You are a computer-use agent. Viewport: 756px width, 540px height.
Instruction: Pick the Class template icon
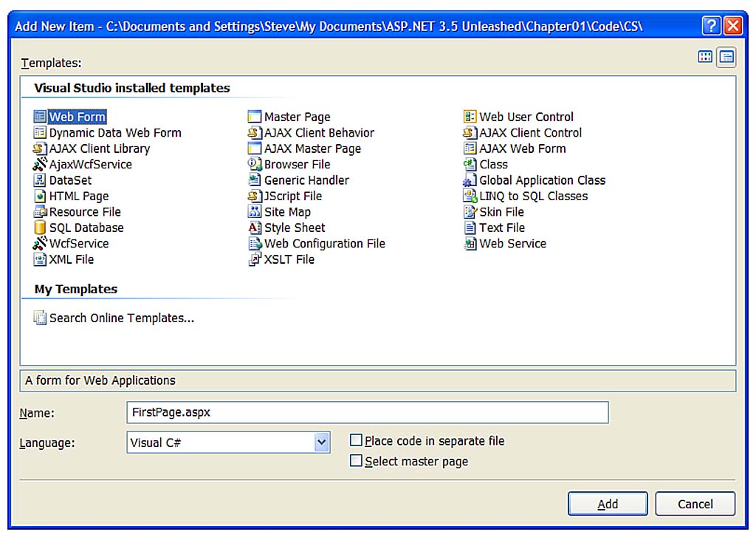[470, 165]
